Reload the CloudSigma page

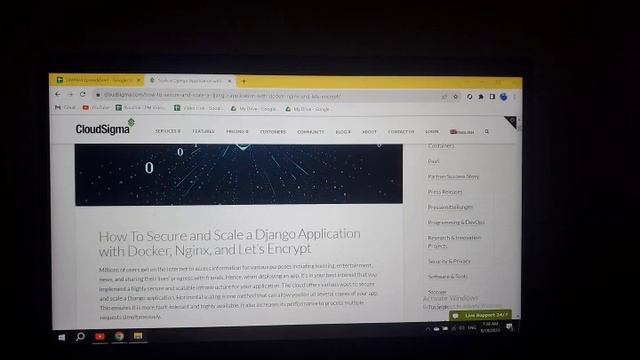point(82,94)
